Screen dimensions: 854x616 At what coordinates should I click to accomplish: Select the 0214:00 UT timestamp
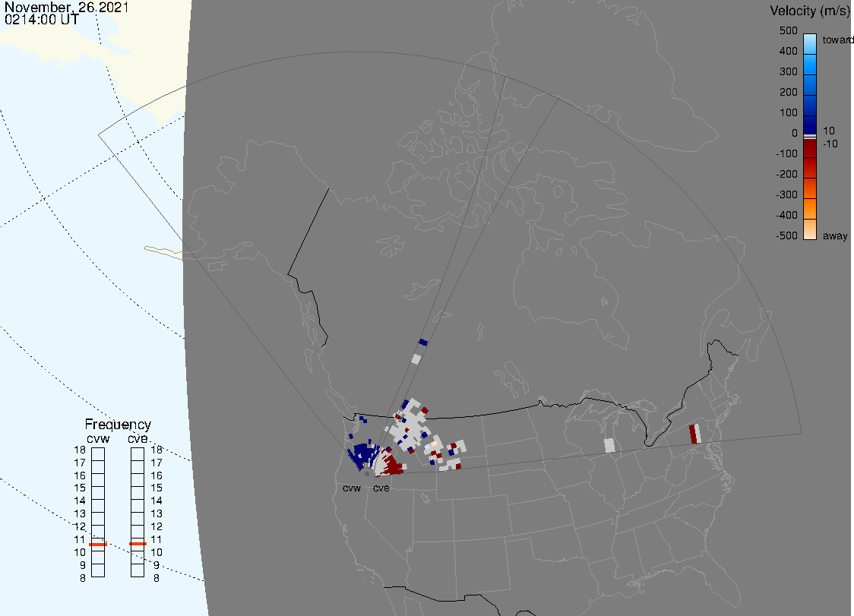42,20
